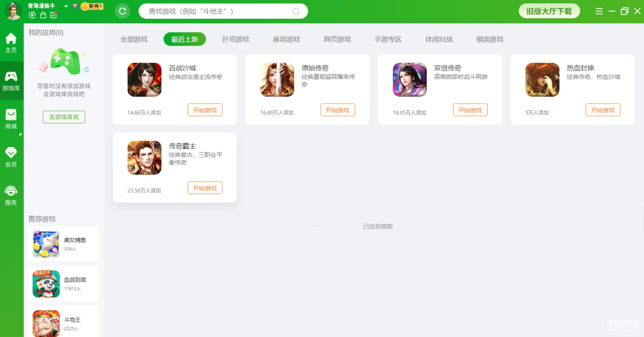The height and width of the screenshot is (337, 644).
Task: Click the magnifier search icon in search box
Action: [296, 12]
